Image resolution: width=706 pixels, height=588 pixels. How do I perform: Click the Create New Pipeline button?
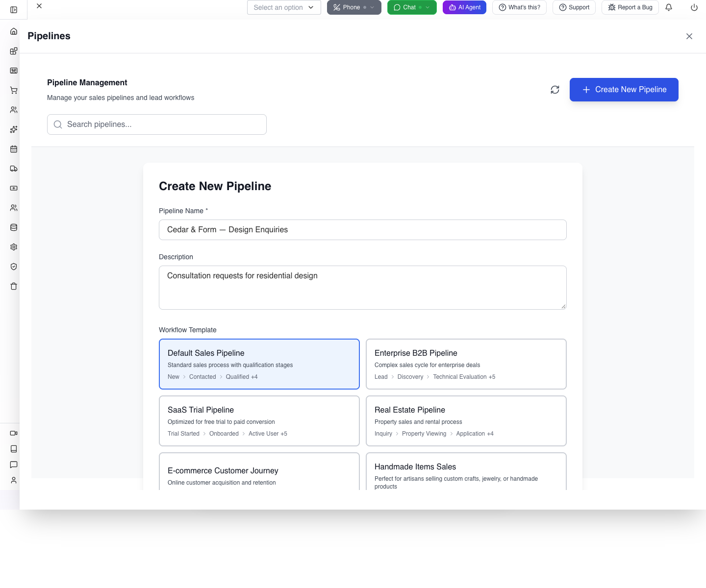coord(624,90)
